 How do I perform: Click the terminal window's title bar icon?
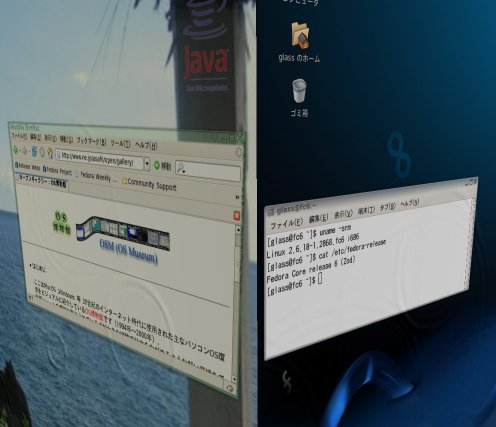coord(271,211)
